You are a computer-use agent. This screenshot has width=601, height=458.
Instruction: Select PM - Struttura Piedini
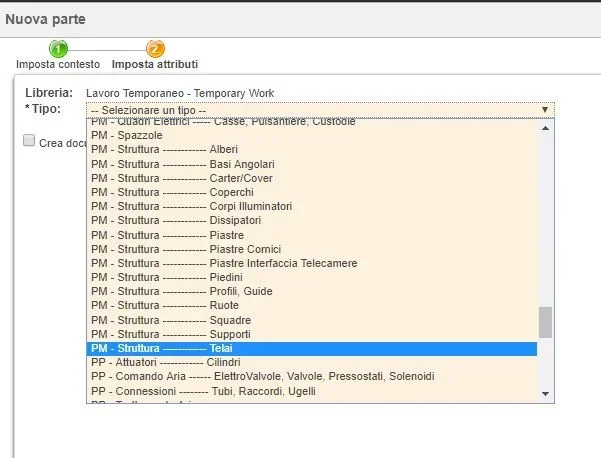click(312, 277)
